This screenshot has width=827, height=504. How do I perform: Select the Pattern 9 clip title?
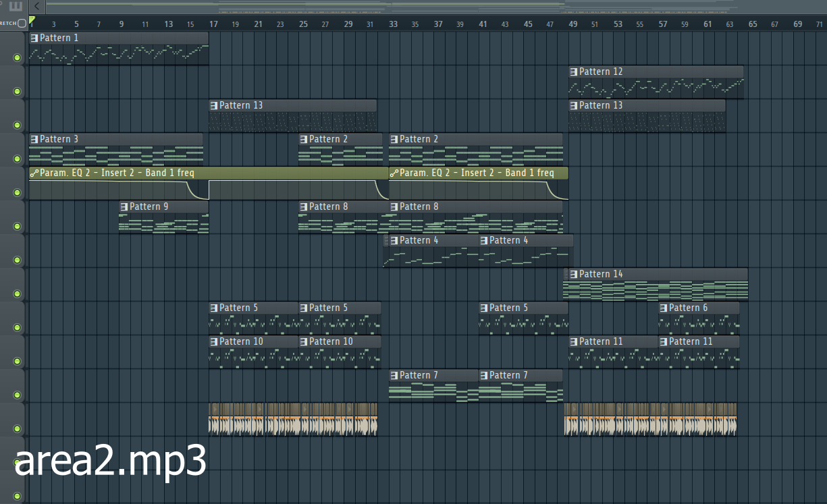tap(149, 206)
